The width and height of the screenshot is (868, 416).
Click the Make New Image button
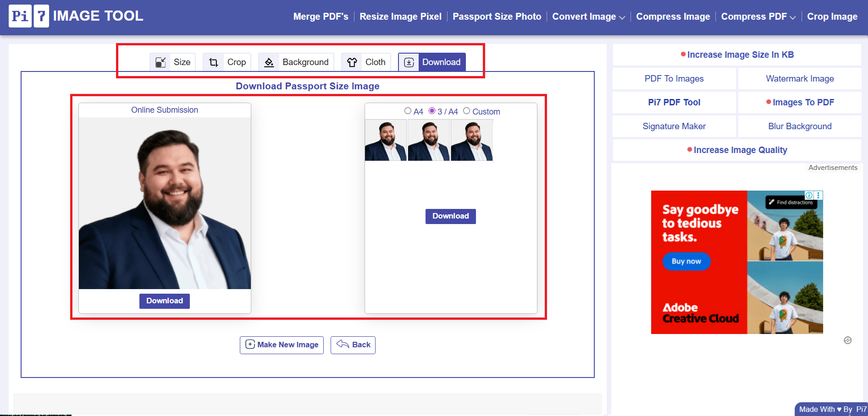(x=282, y=345)
